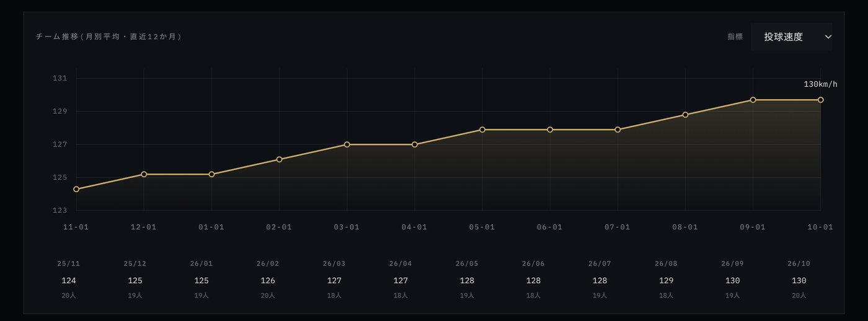Click the 26/08 month header

666,264
